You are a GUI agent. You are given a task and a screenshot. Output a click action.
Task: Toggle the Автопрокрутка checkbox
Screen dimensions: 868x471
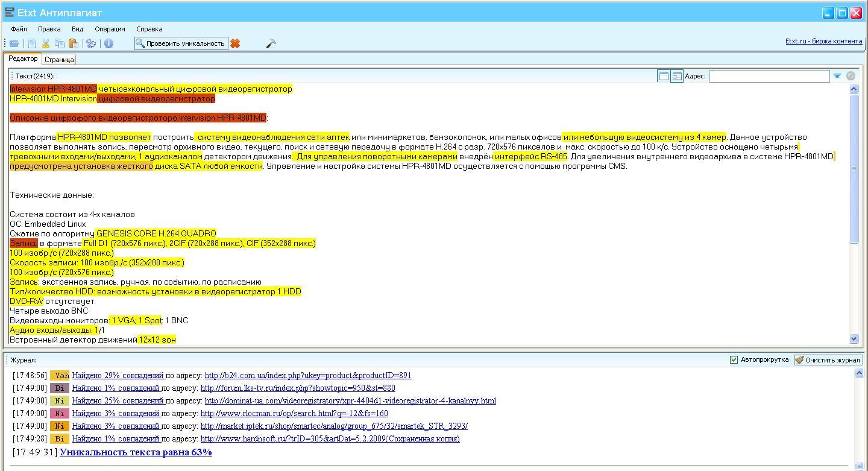pyautogui.click(x=734, y=360)
